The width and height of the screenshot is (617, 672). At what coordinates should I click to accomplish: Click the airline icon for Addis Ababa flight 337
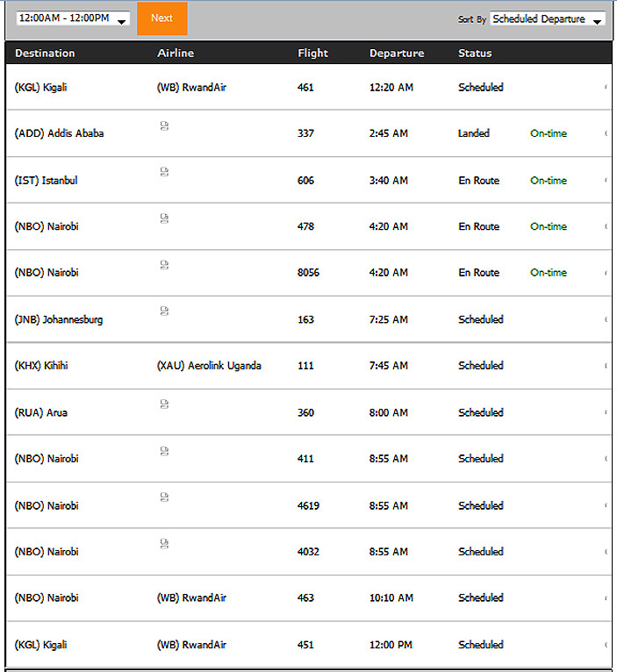click(x=164, y=125)
